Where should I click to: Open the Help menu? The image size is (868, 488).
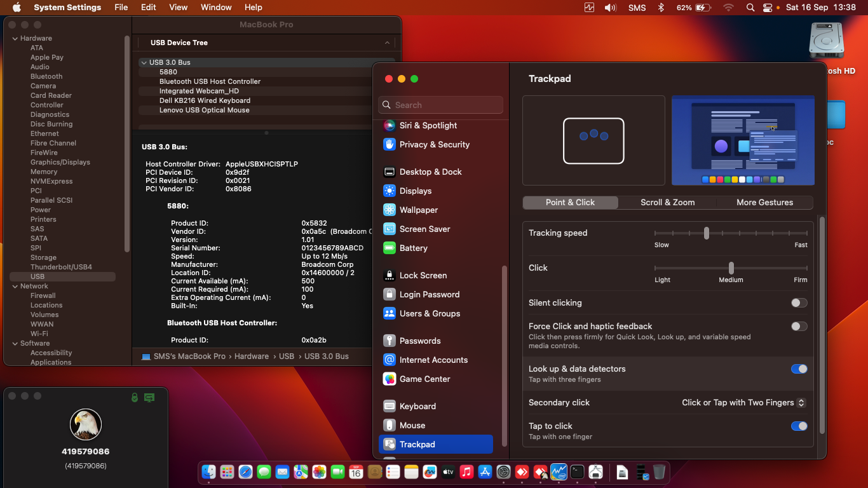point(254,8)
